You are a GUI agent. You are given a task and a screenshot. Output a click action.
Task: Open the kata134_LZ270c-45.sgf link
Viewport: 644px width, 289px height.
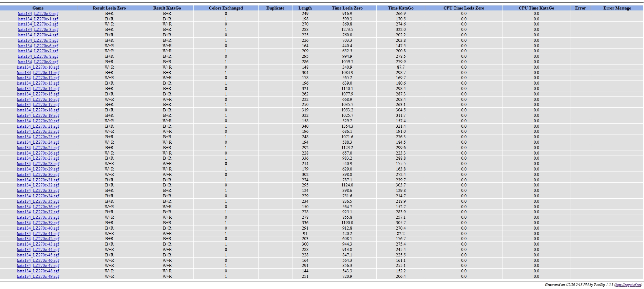coord(38,255)
